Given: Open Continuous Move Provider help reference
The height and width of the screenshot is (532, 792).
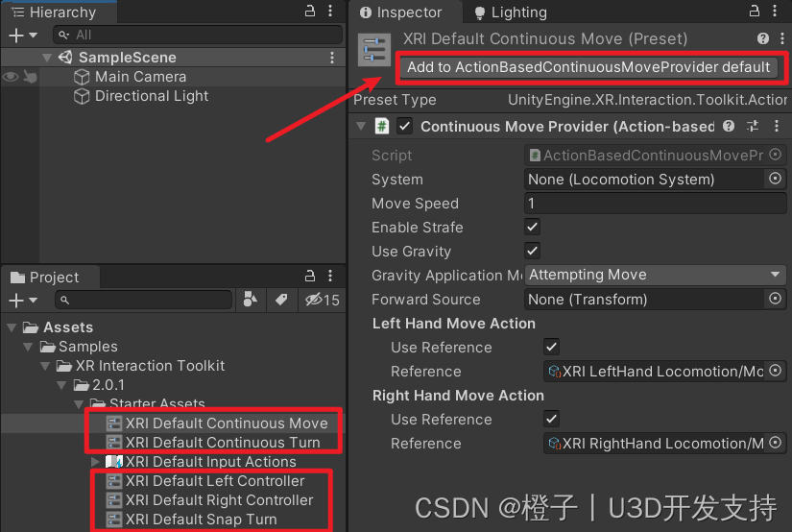Looking at the screenshot, I should pos(729,127).
